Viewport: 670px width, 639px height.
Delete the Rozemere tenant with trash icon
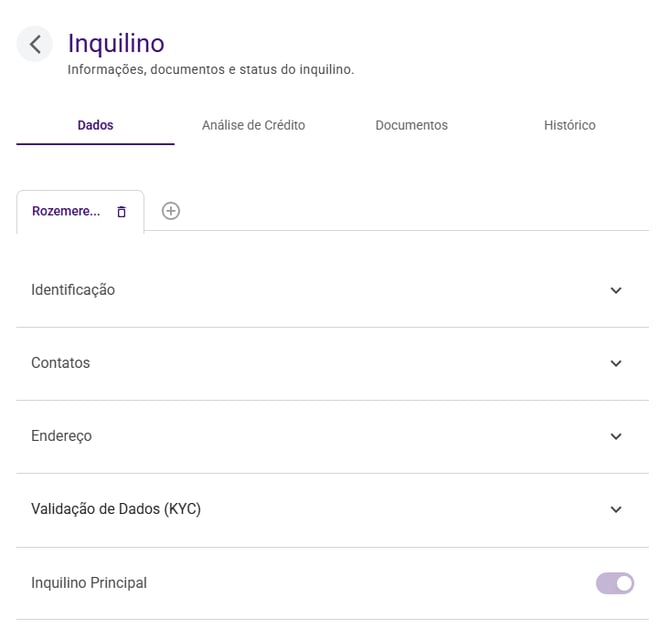(122, 212)
